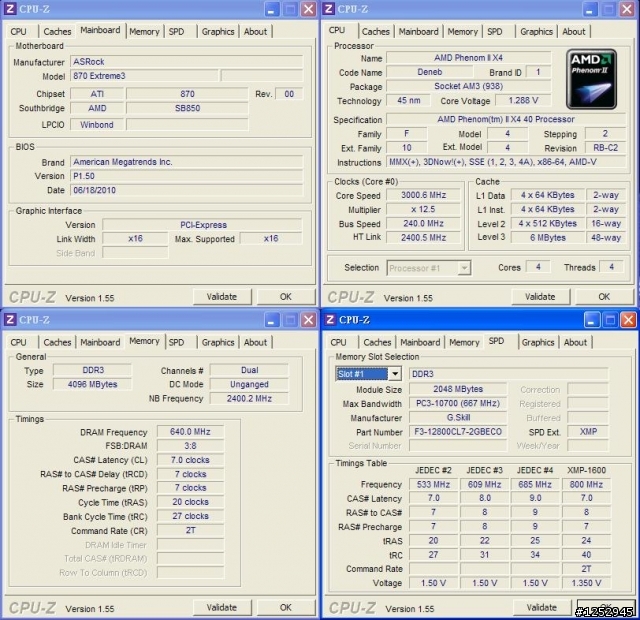Image resolution: width=640 pixels, height=620 pixels.
Task: Switch to CPU tab in Mainboard window
Action: click(x=19, y=31)
